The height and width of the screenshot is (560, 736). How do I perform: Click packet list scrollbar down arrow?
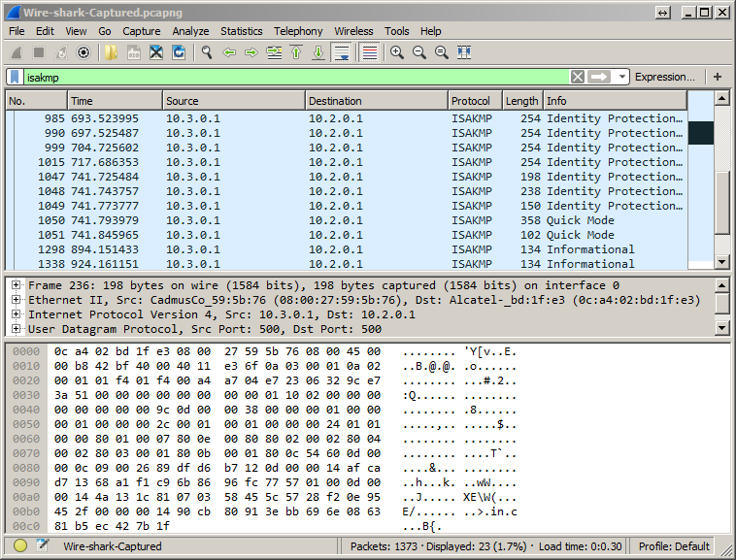point(721,262)
